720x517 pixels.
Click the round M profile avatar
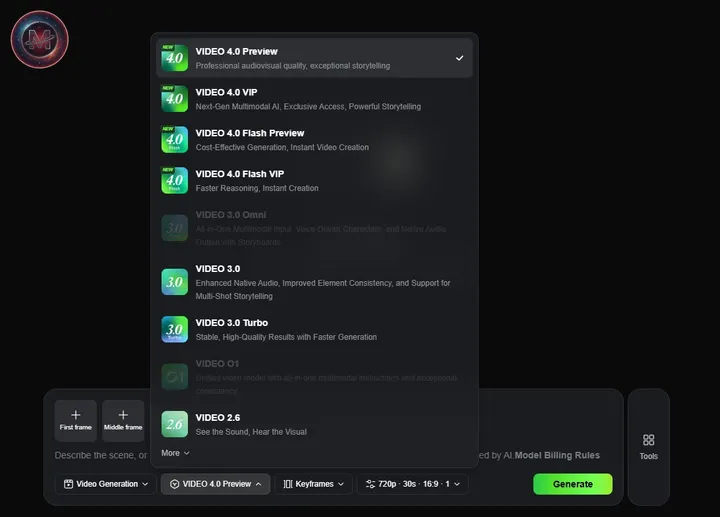click(39, 39)
